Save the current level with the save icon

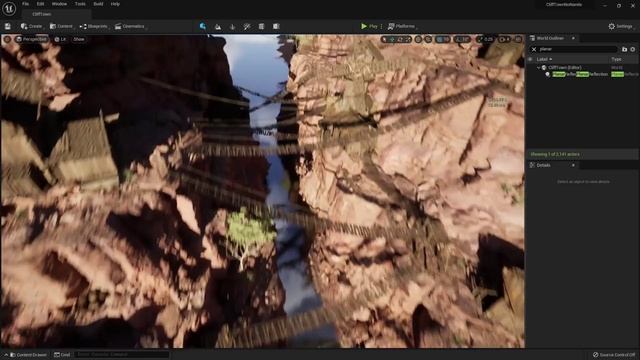point(8,26)
